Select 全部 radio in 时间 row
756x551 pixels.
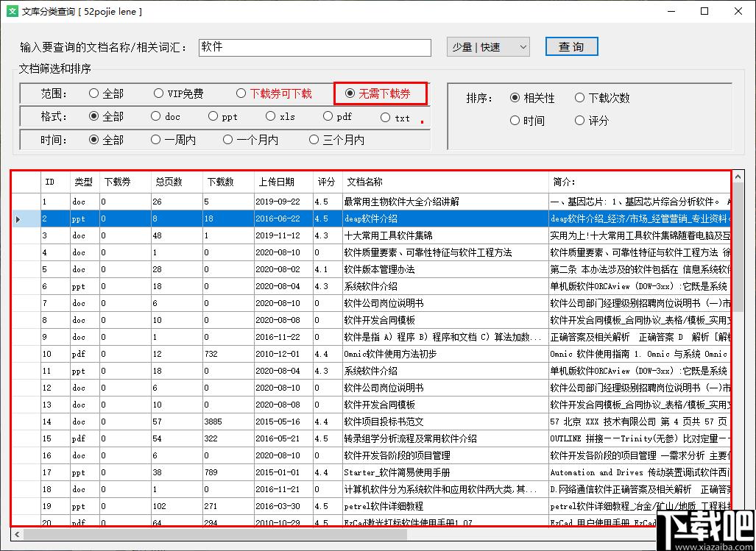tap(106, 140)
